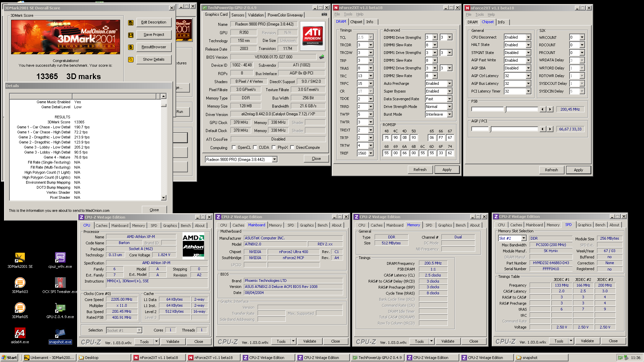This screenshot has width=644, height=362.
Task: Open the Burst Mode dropdown
Action: [x=449, y=114]
